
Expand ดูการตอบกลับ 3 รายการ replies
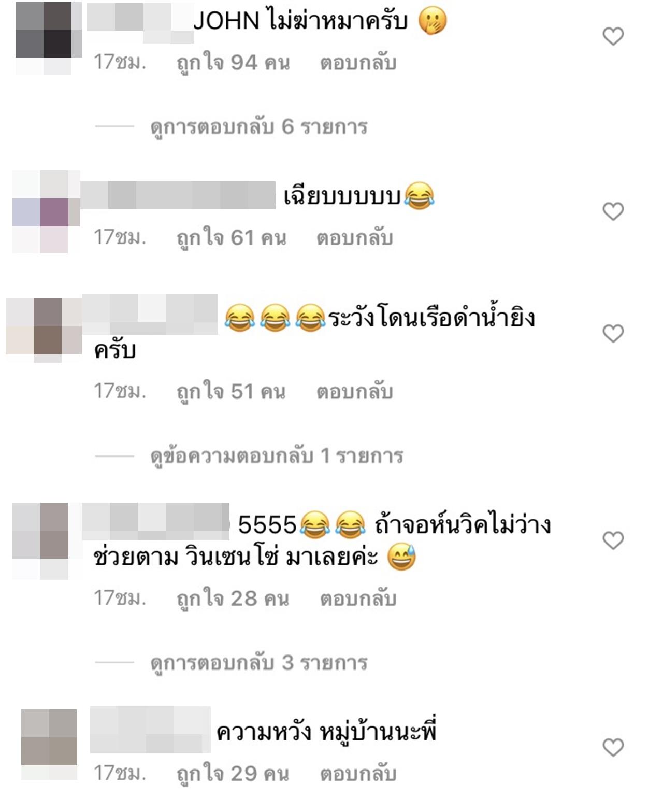click(x=259, y=662)
